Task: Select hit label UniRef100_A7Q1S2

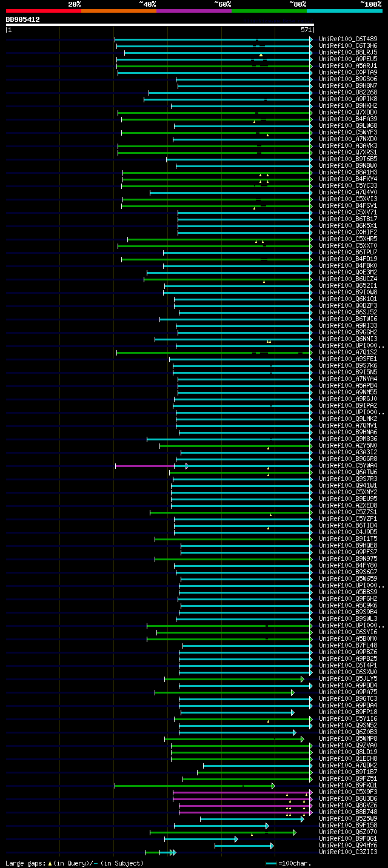Action: tap(348, 353)
